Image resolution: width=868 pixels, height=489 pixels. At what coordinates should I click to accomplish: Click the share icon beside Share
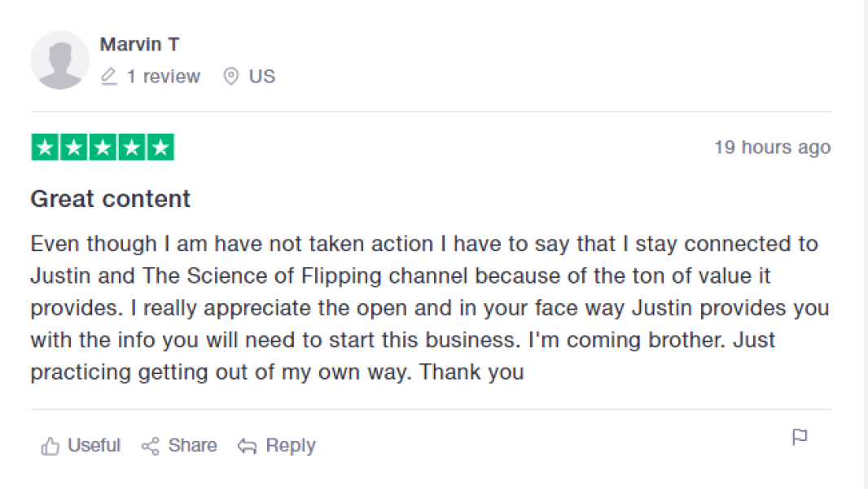click(x=150, y=446)
